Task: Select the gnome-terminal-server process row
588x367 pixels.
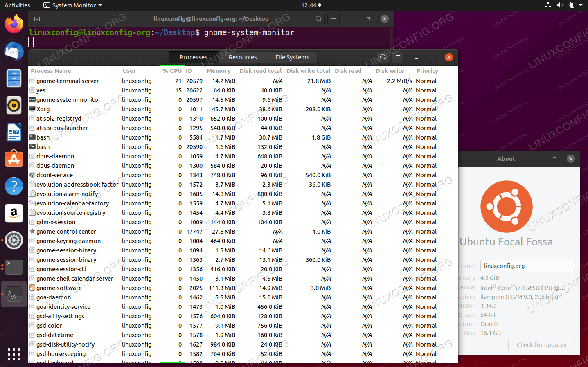Action: (x=243, y=81)
